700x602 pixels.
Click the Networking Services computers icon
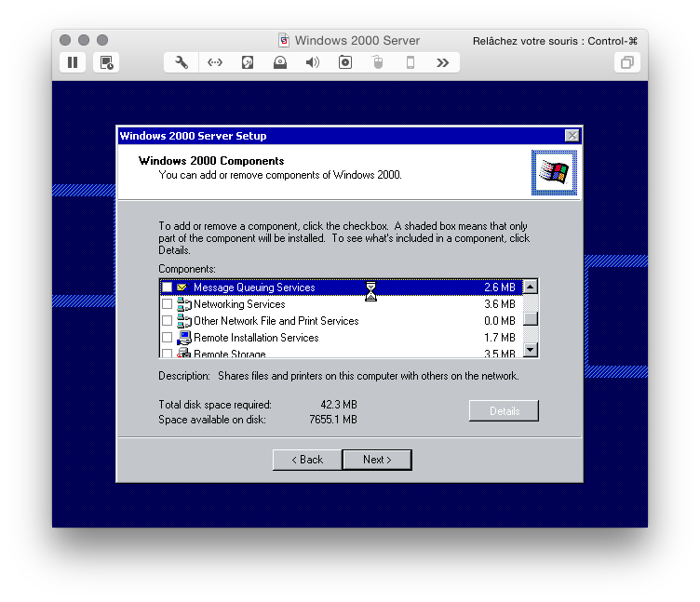coord(184,304)
